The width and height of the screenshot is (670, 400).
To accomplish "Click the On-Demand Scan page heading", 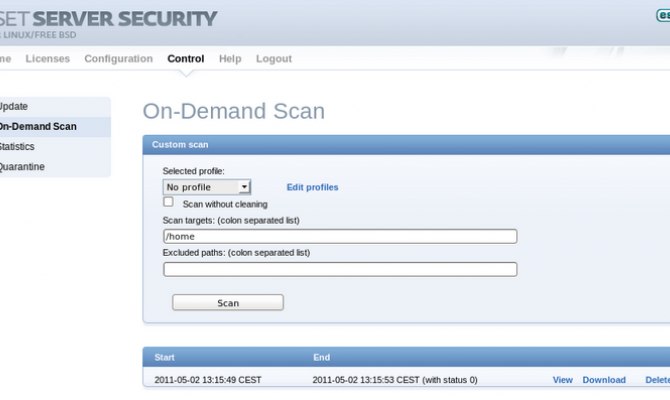I will (234, 111).
